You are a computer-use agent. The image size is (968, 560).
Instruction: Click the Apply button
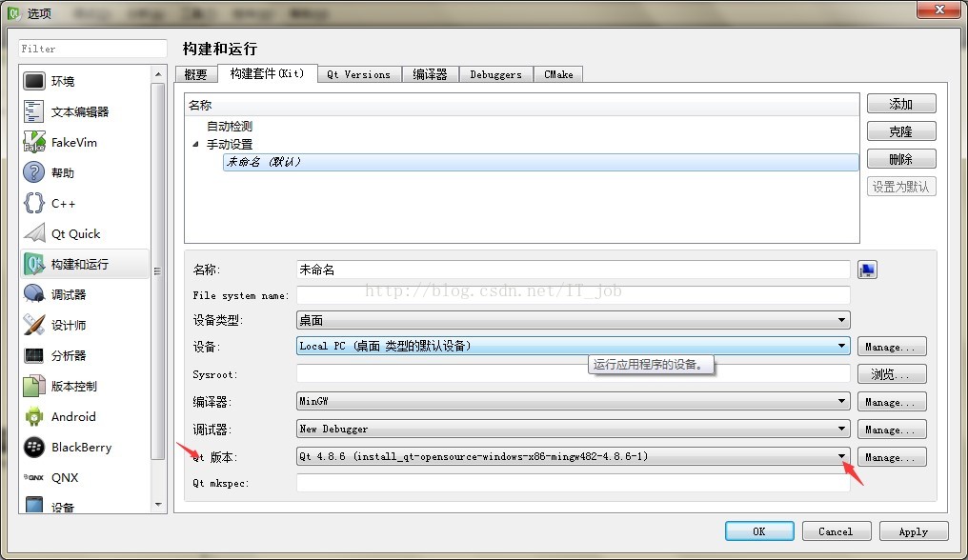point(914,531)
